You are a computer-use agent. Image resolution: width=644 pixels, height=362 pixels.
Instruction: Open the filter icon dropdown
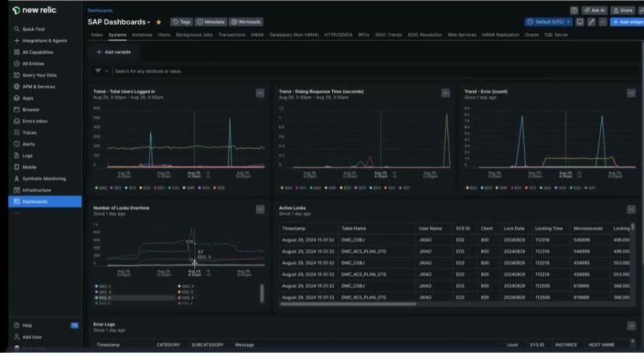coord(102,72)
